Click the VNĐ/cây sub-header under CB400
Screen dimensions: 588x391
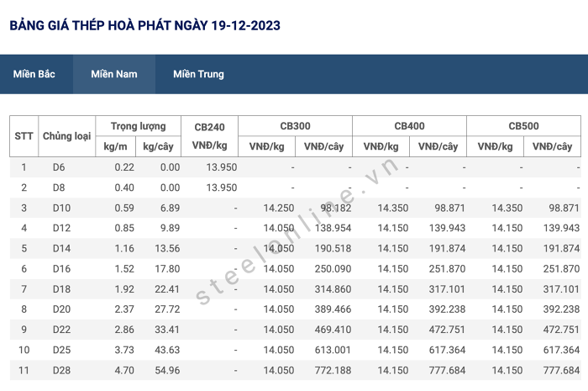coord(438,146)
